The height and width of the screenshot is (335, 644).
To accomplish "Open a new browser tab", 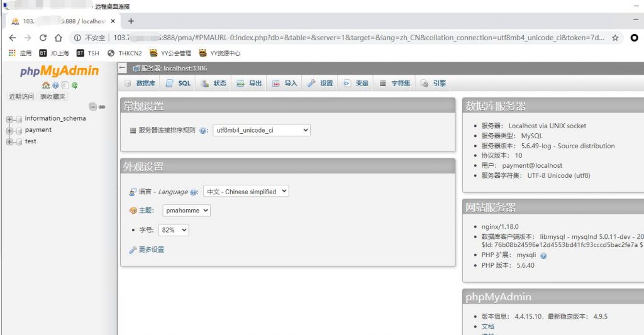I will point(131,21).
